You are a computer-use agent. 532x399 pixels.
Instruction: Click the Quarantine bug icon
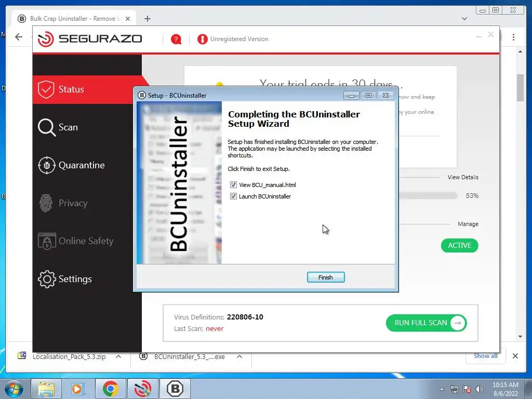pyautogui.click(x=46, y=165)
